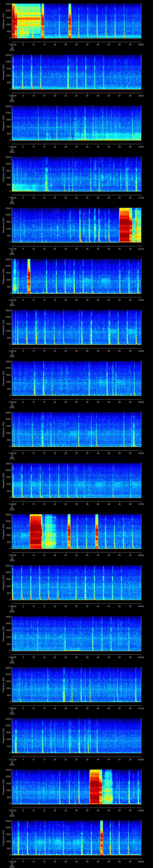
Task: Click the wide red burst in 7:52 panel
Action: tap(95, 787)
